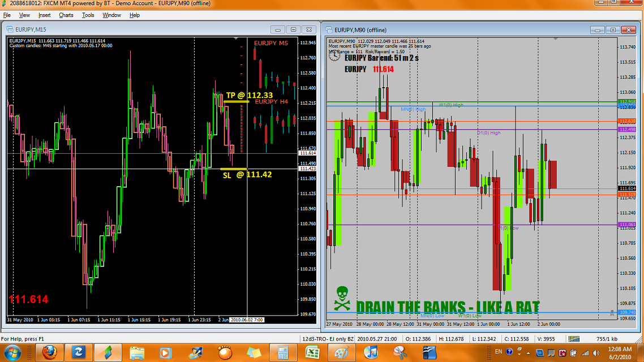Open Firefox from the taskbar
The width and height of the screenshot is (644, 362).
coord(49,352)
